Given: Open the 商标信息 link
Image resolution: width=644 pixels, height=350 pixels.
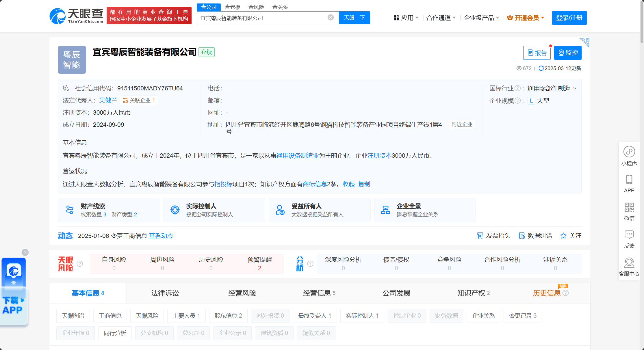Looking at the screenshot, I should (x=315, y=184).
